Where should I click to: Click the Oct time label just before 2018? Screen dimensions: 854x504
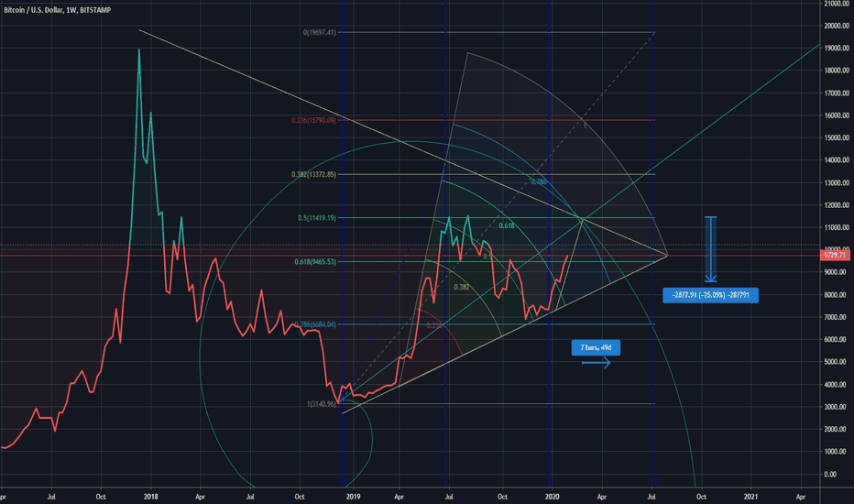[x=101, y=497]
